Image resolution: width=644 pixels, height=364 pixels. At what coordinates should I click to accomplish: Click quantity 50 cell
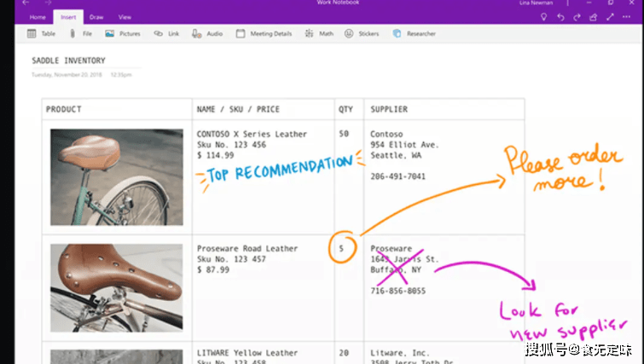coord(344,134)
